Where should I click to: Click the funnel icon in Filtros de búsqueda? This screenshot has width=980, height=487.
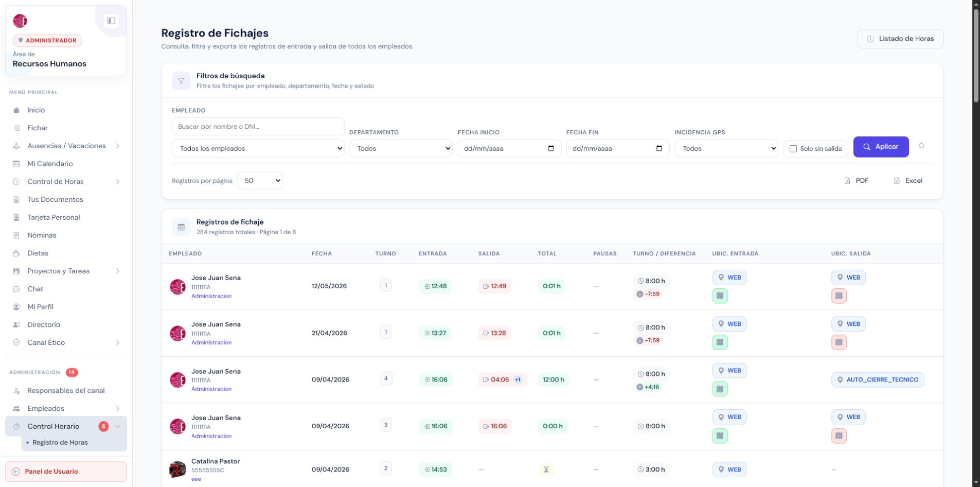pos(181,81)
